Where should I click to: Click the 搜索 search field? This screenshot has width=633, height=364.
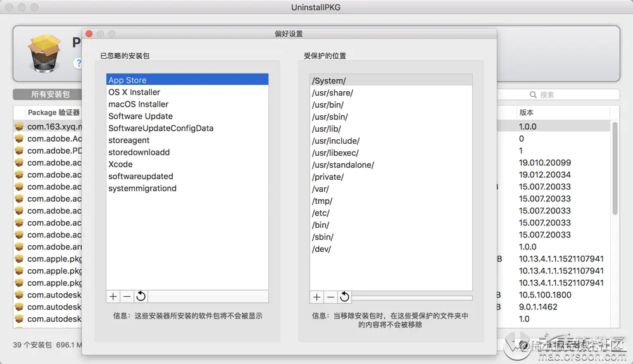pyautogui.click(x=558, y=95)
